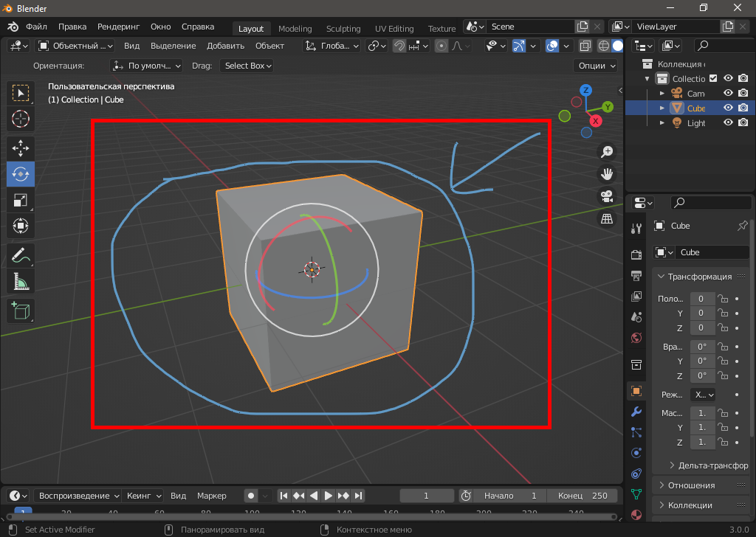
Task: Activate the Scale tool
Action: point(21,200)
